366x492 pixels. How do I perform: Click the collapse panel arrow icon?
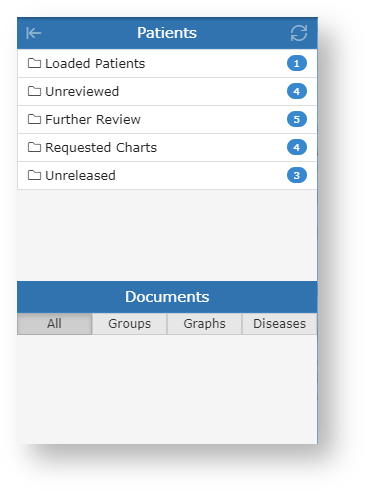pos(34,33)
